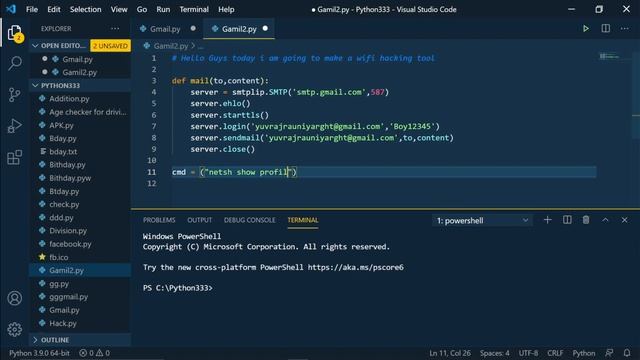Open Addition.py in file explorer
Screen dimensions: 640x360
[80, 99]
